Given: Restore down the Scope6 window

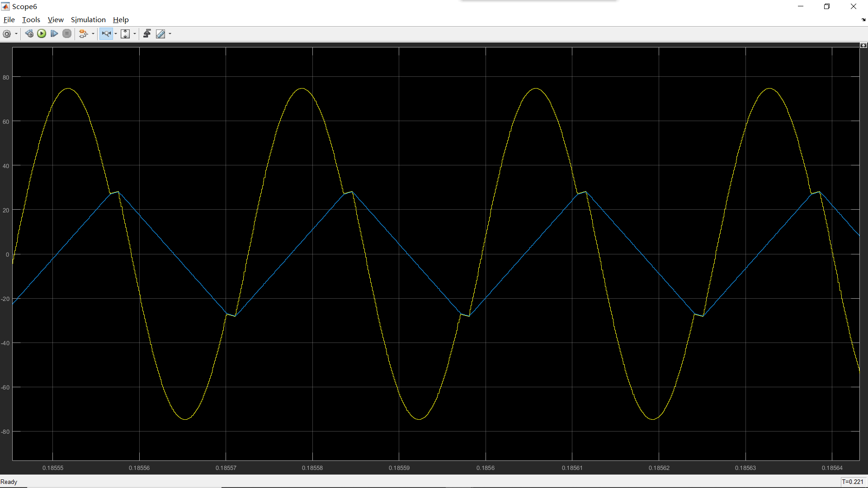Looking at the screenshot, I should 827,6.
